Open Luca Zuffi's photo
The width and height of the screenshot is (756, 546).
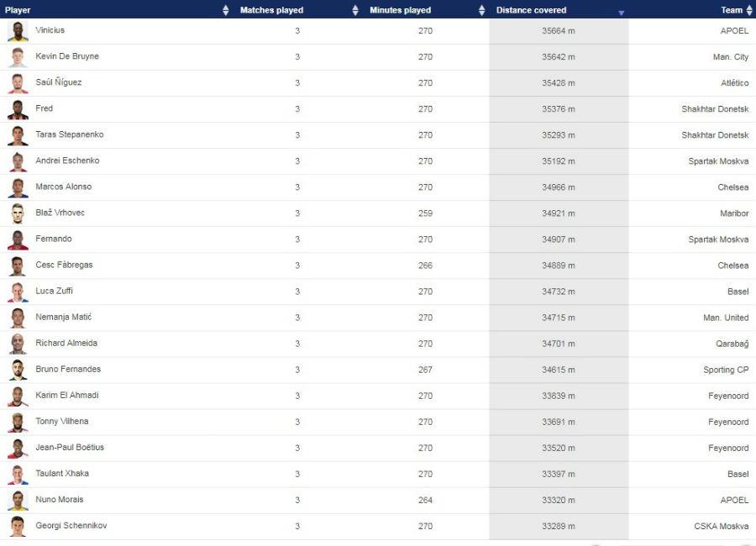coord(18,291)
